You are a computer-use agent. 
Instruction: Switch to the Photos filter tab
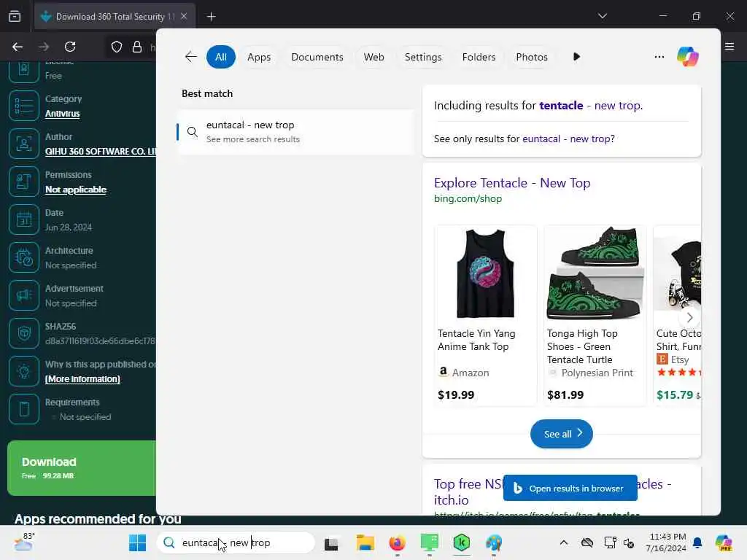(x=531, y=57)
